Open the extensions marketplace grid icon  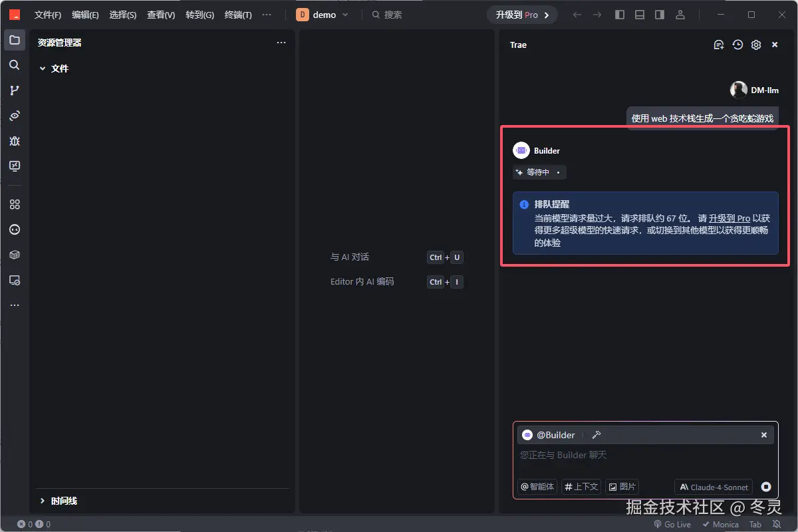click(15, 204)
